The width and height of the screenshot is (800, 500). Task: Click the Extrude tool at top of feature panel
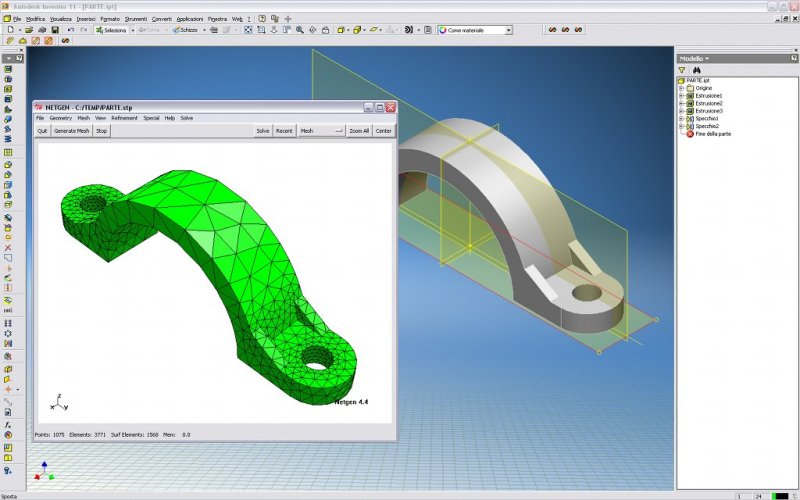8,68
